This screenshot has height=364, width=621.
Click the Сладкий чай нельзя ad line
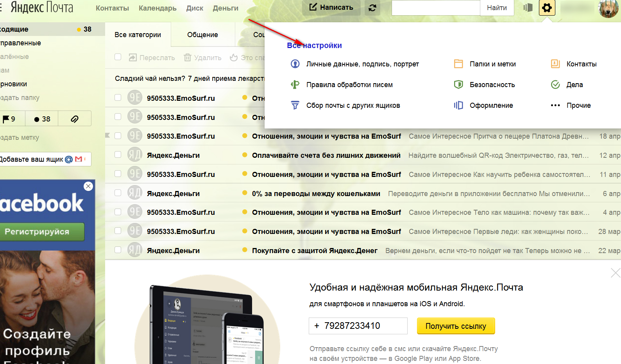tap(190, 79)
